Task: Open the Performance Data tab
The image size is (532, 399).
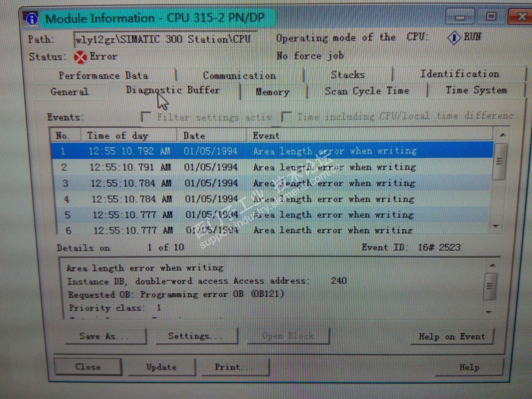Action: pyautogui.click(x=103, y=75)
